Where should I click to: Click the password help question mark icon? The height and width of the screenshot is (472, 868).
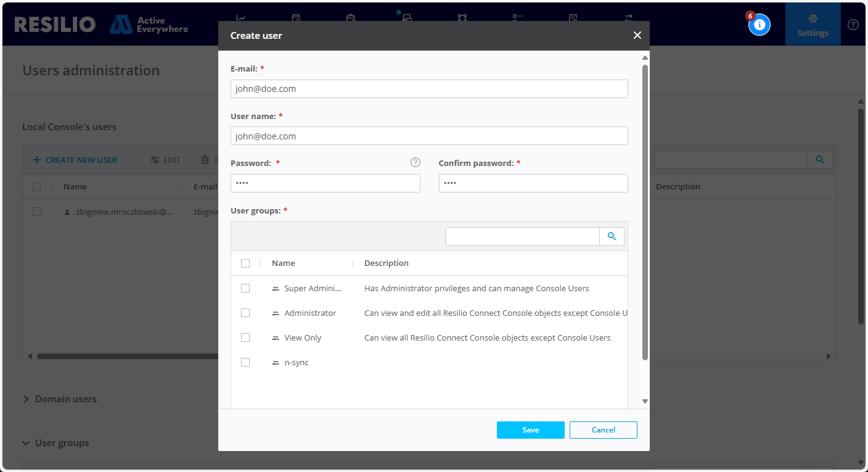tap(416, 163)
